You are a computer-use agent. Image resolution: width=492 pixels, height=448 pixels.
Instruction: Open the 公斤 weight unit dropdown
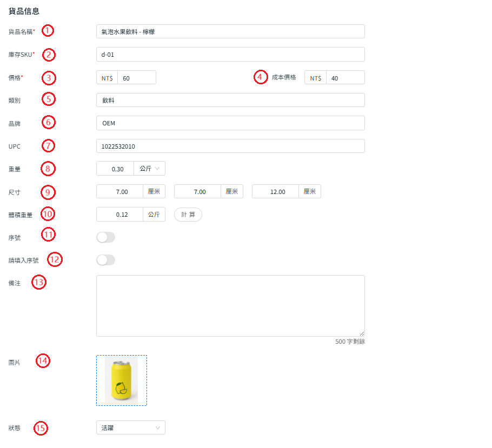[149, 169]
